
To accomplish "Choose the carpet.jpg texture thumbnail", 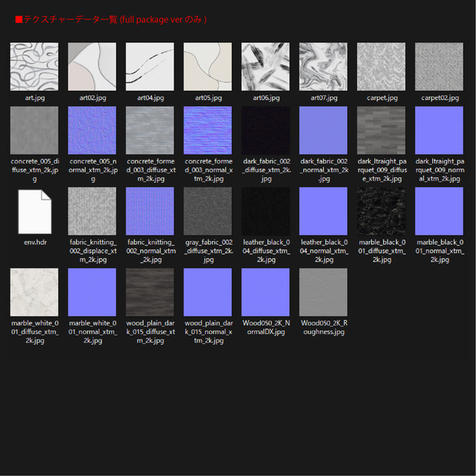I will click(x=381, y=67).
